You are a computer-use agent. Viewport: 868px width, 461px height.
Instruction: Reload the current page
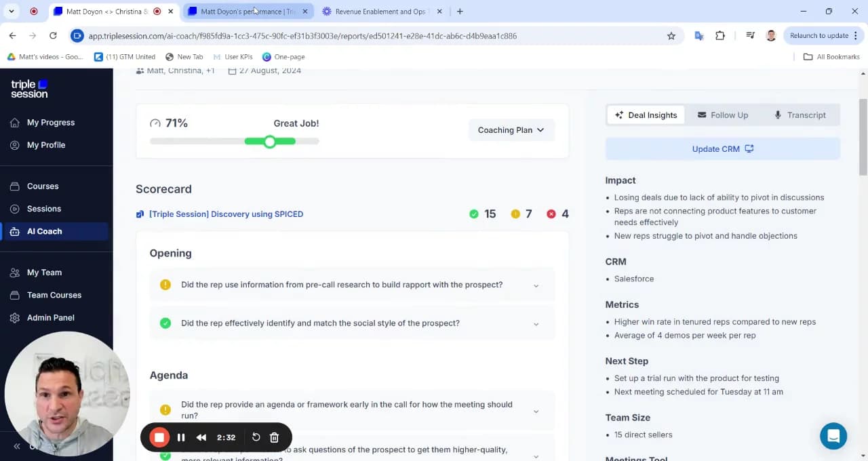(53, 36)
